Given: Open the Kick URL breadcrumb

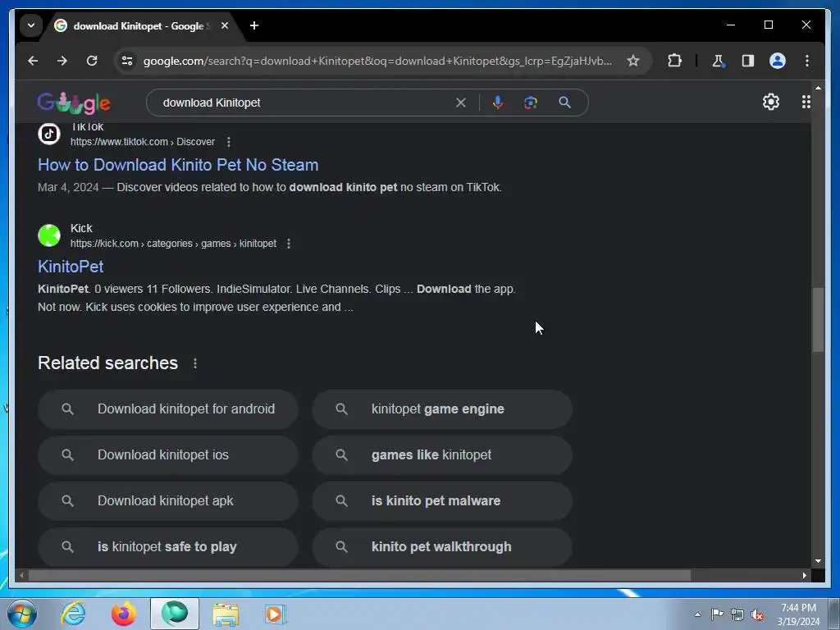Looking at the screenshot, I should click(x=174, y=243).
